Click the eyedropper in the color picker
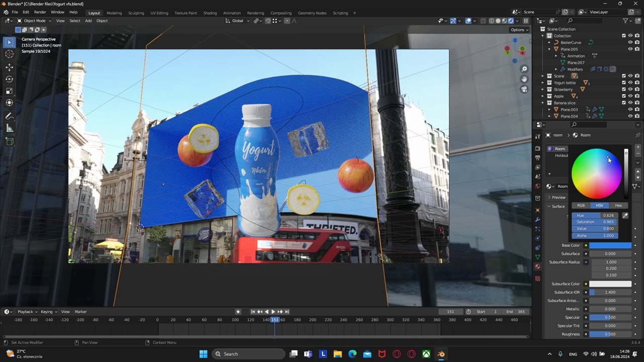The image size is (644, 362). pos(625,215)
